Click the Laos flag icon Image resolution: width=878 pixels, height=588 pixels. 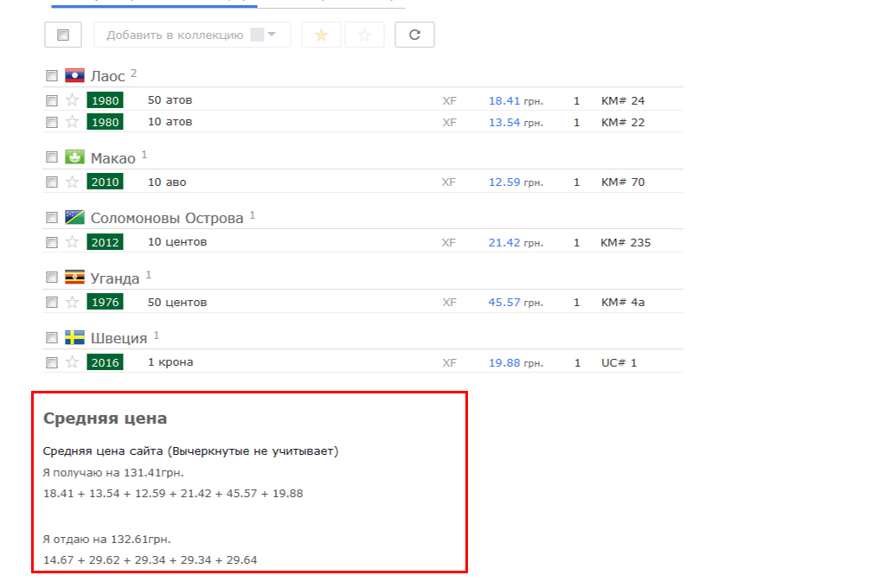74,75
